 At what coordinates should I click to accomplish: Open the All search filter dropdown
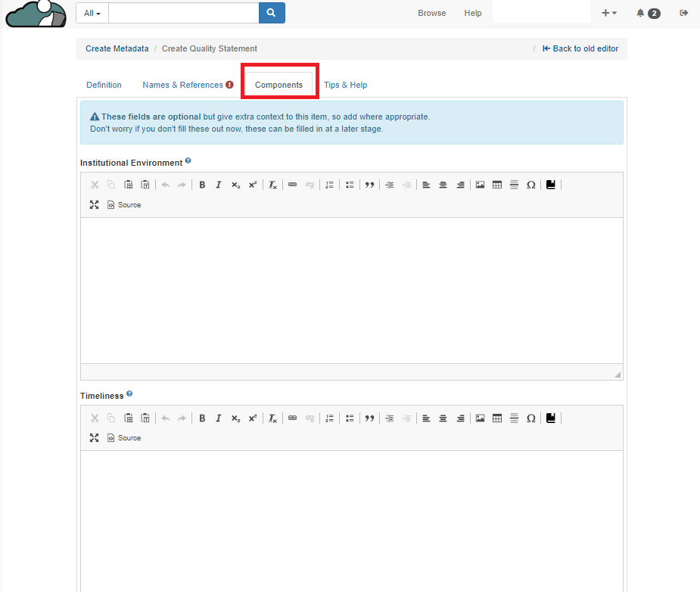pos(92,13)
